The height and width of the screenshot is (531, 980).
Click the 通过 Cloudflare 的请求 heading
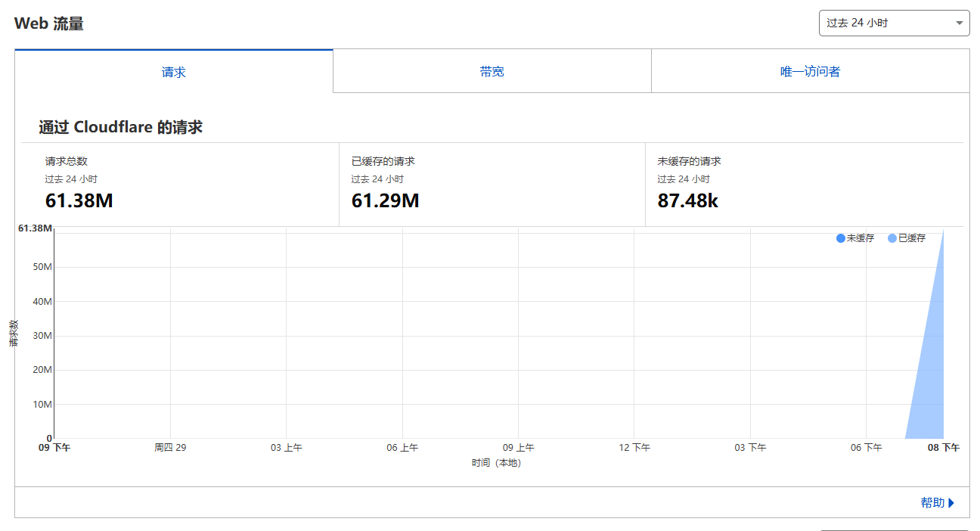point(120,127)
